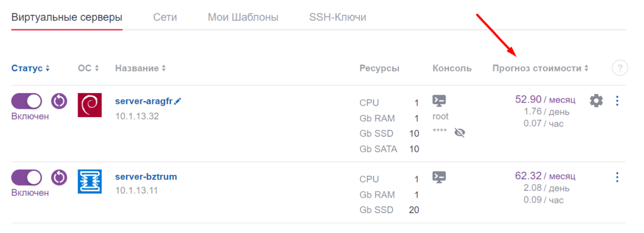Sort by Прогноз стоимости column
Screen dimensions: 644x233
(x=540, y=68)
